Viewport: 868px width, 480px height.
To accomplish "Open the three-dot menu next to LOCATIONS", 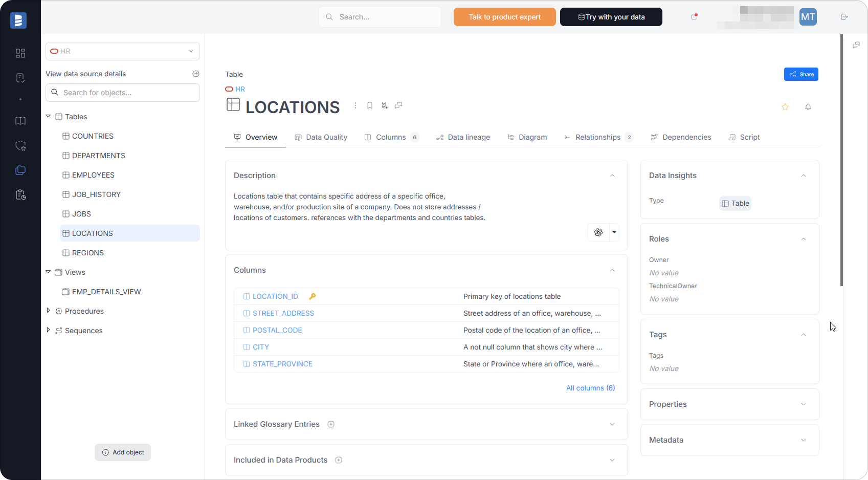I will (355, 105).
